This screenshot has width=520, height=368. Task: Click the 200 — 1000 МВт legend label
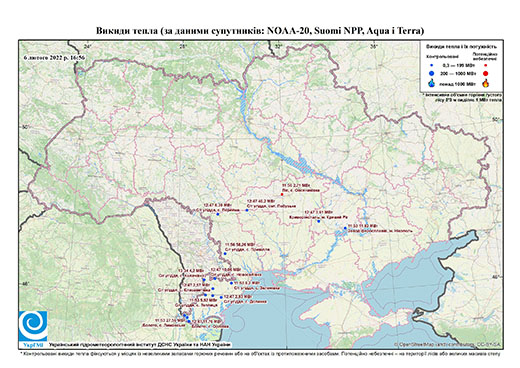point(457,73)
